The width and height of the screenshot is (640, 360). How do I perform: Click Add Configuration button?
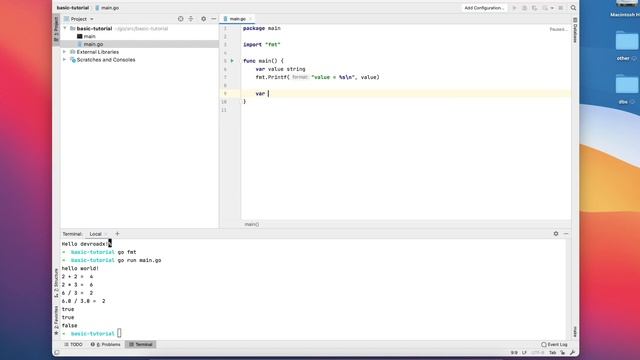484,8
